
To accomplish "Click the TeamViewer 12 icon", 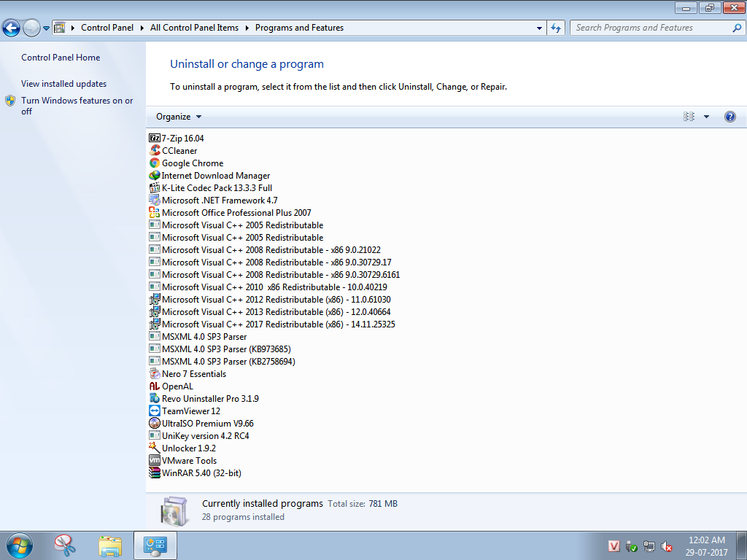I will [x=155, y=411].
